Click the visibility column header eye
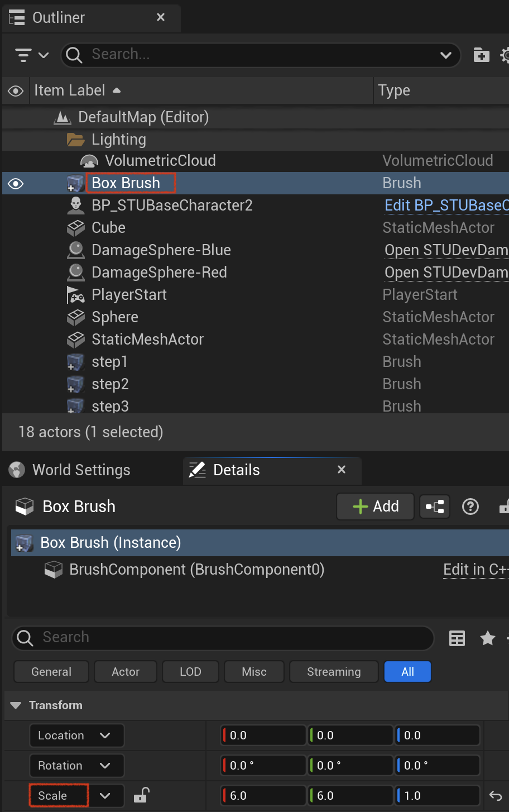 point(16,90)
